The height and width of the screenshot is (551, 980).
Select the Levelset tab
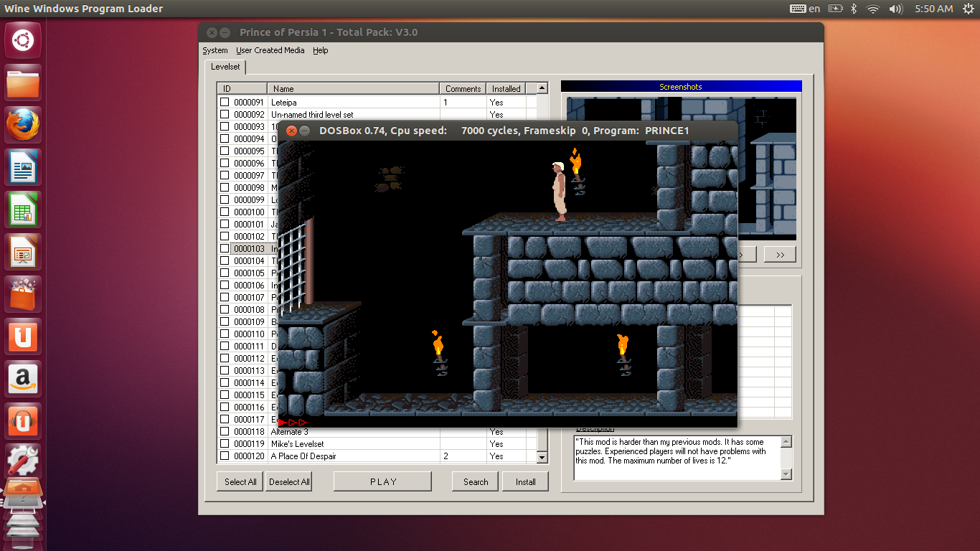tap(225, 67)
